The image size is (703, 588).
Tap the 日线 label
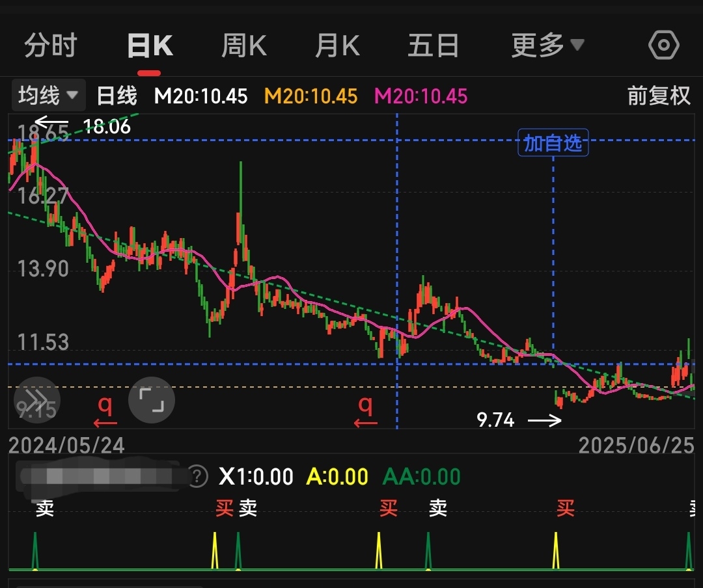(x=117, y=96)
